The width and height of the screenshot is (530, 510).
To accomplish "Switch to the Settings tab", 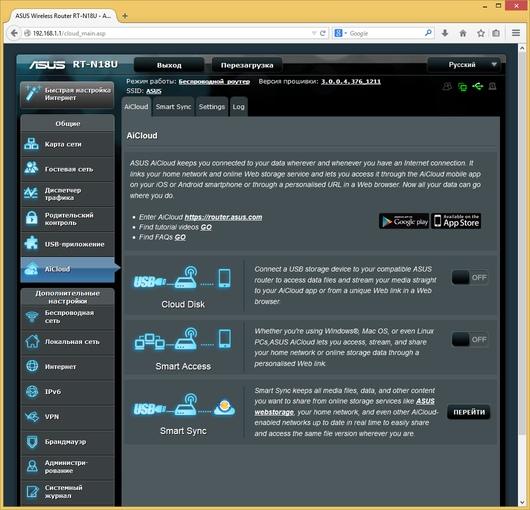I will pyautogui.click(x=212, y=107).
